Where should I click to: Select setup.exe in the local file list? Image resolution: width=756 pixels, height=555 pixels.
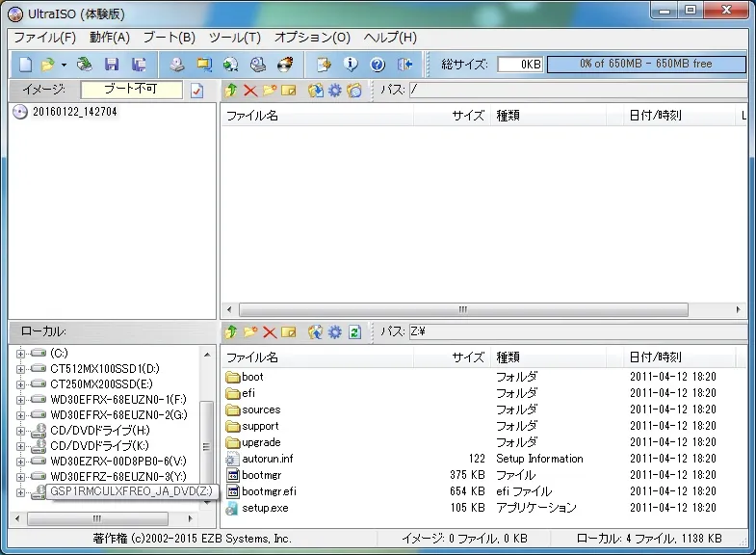[265, 508]
